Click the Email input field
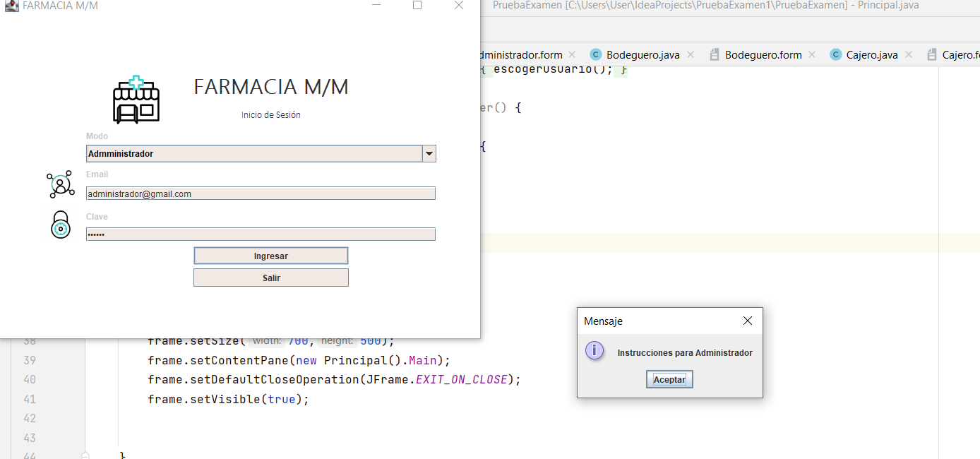The width and height of the screenshot is (980, 459). click(x=261, y=193)
